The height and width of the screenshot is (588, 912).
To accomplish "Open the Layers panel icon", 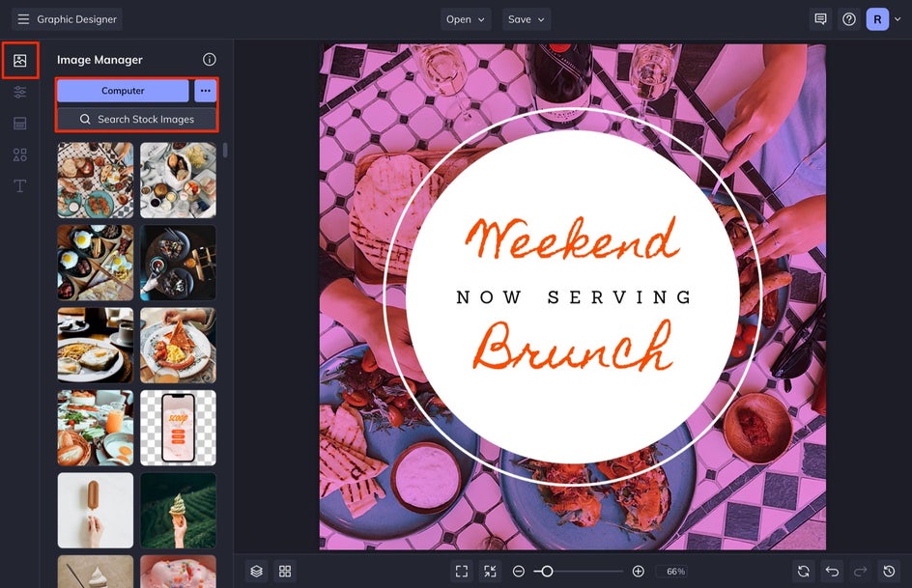I will (257, 572).
